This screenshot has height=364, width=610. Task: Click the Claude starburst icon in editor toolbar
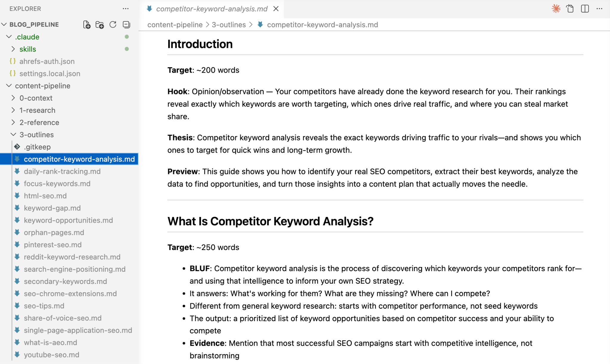tap(556, 9)
